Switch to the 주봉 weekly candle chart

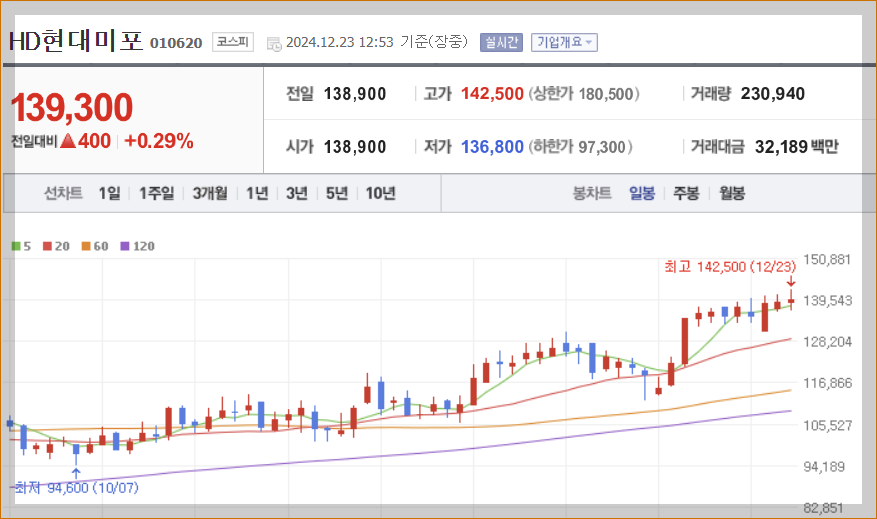pyautogui.click(x=686, y=194)
